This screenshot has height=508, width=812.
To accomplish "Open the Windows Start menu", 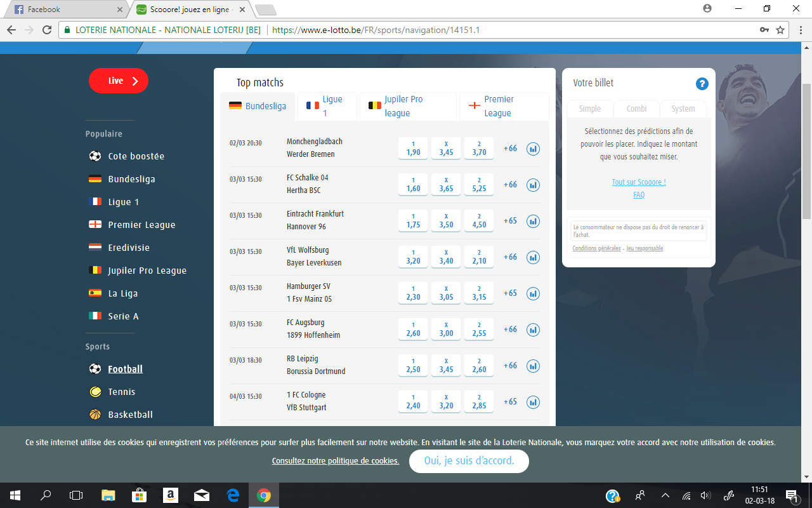I will click(x=15, y=495).
